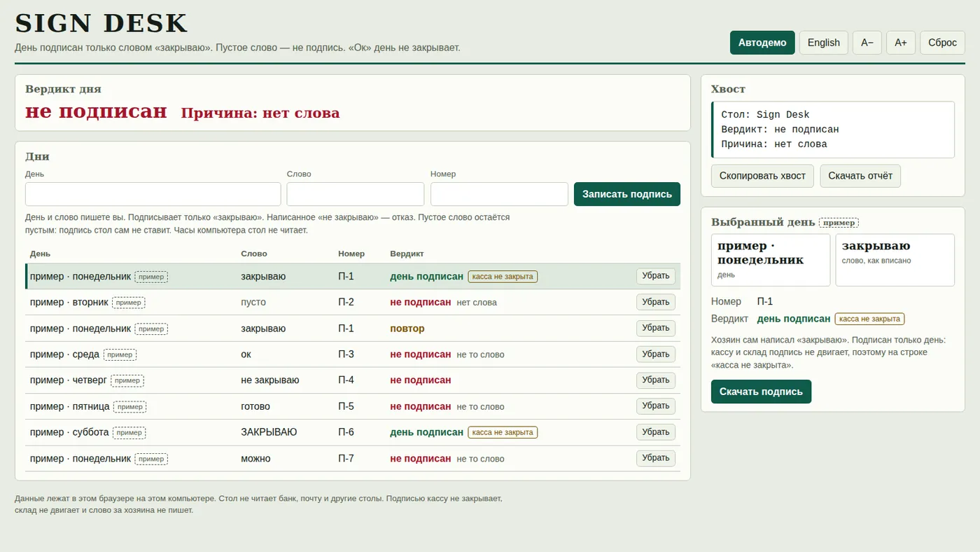Decrease text size with A− button

click(x=867, y=43)
